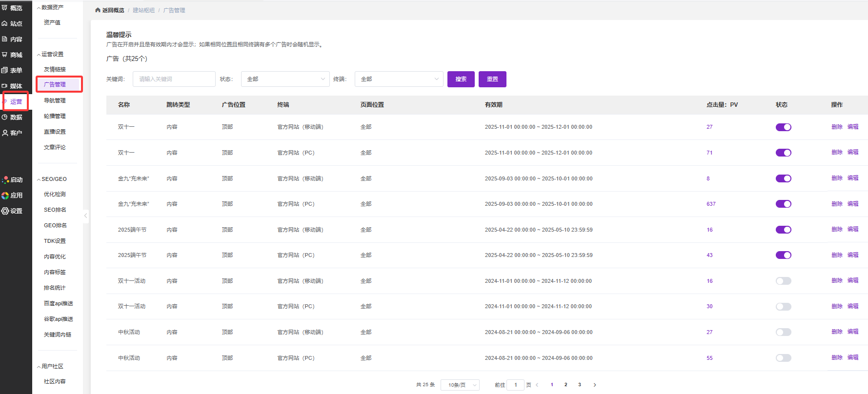Click 编辑 for the 2025端午节 PC ad
Screen dimensions: 868x394
[x=852, y=255]
